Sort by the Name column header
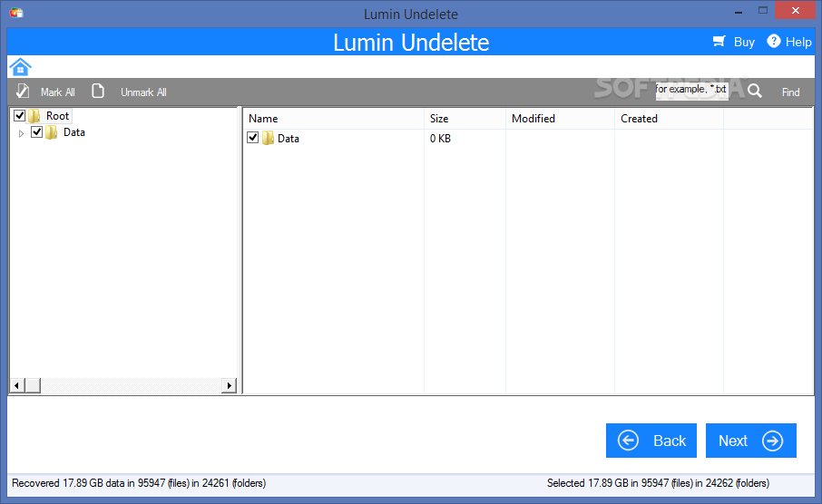Screen dimensions: 822x504 [333, 119]
